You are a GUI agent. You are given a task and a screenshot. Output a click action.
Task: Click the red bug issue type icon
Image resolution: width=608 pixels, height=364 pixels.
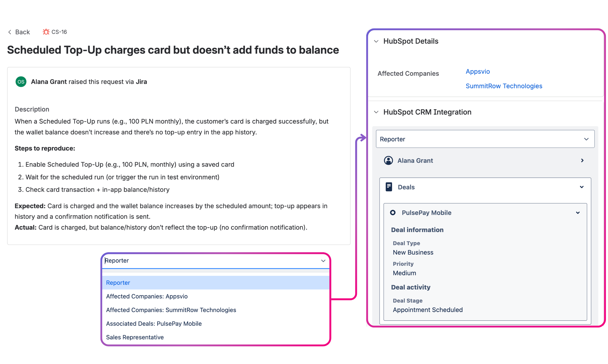[46, 32]
